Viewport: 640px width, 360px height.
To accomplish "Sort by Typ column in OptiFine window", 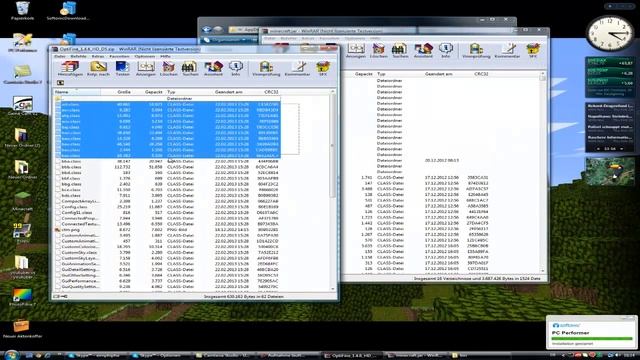I will point(189,92).
